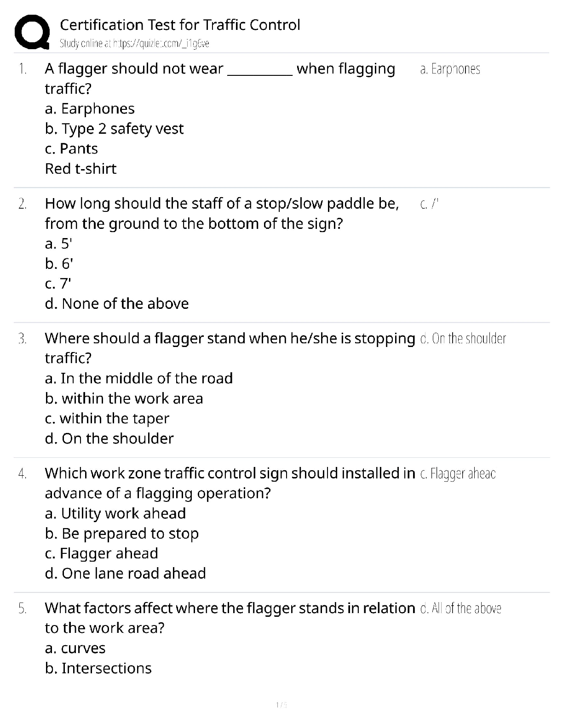Select option d. On the shoulder
Viewport: 563px width, 728px height.
[x=109, y=438]
